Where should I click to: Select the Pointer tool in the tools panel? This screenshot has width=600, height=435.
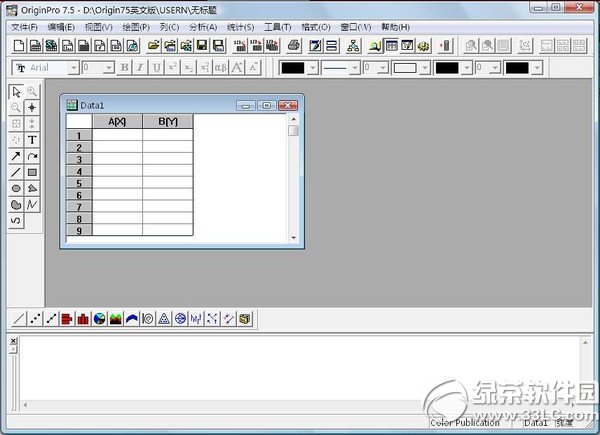pos(16,92)
